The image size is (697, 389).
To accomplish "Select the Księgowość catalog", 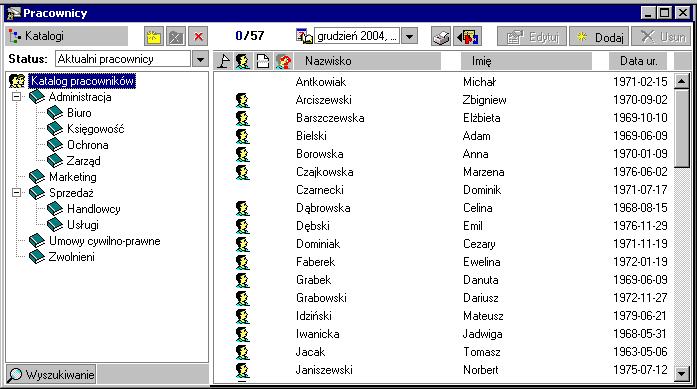I will click(x=96, y=129).
